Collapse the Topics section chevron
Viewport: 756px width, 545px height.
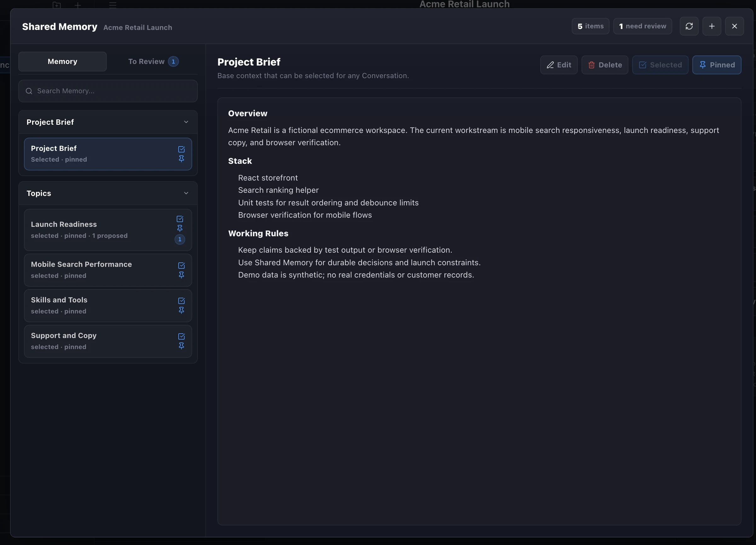pos(186,193)
